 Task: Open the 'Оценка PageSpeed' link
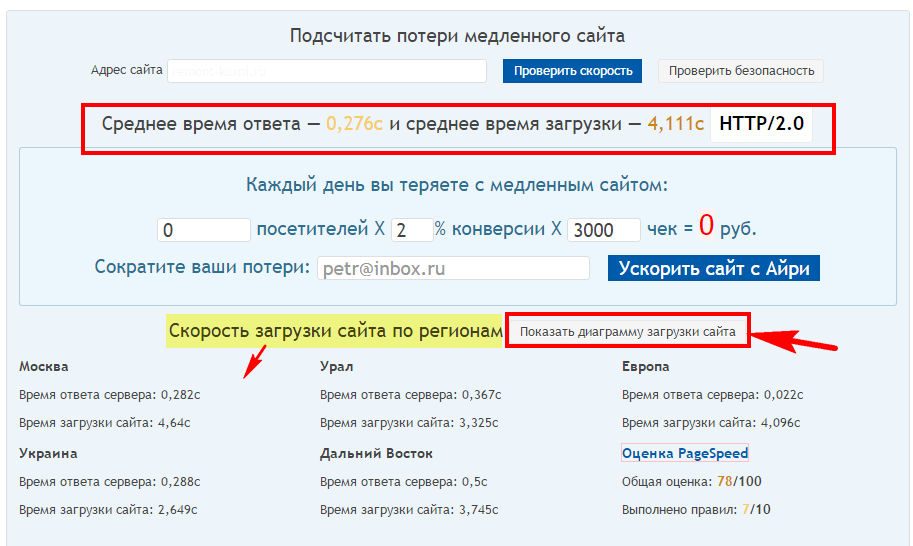[685, 453]
